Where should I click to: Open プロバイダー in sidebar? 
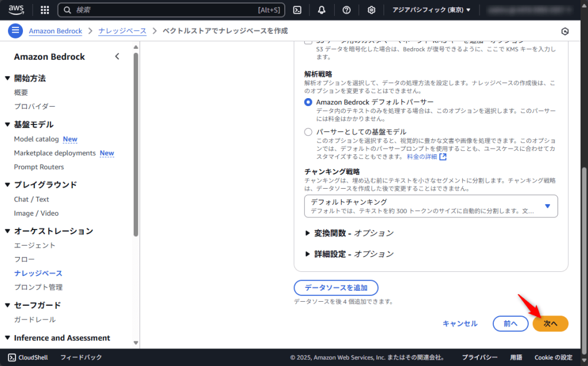tap(34, 106)
